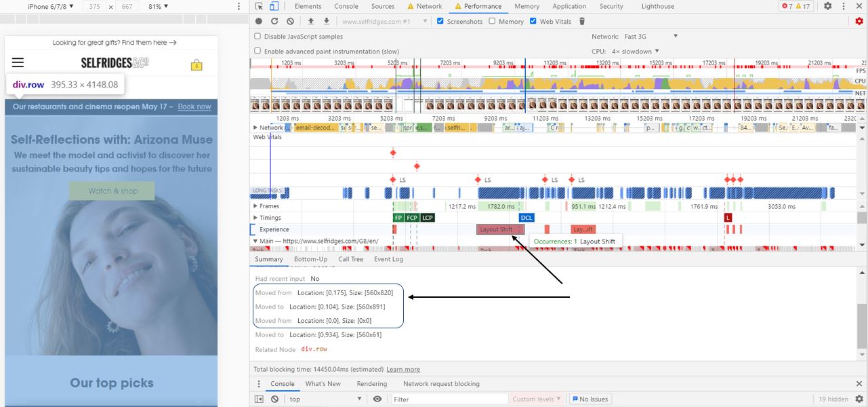Click the green FP timing marker
Image resolution: width=868 pixels, height=407 pixels.
pos(398,218)
